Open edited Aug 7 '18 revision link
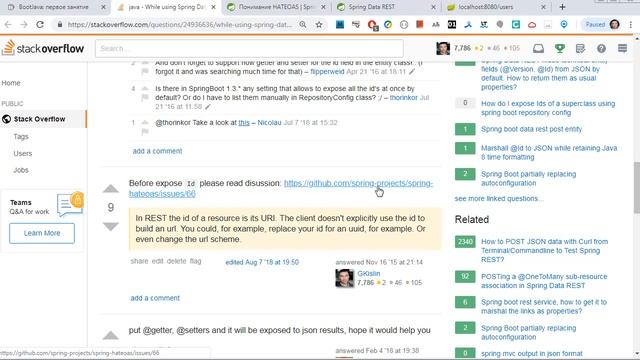The image size is (640, 360). [x=262, y=262]
